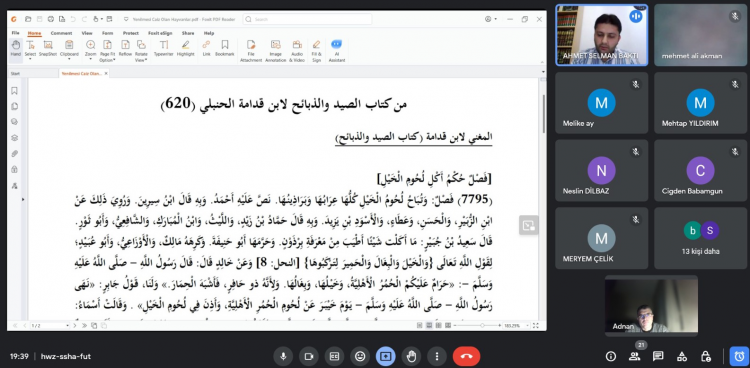Open the Page Fit Option dropdown

(107, 51)
